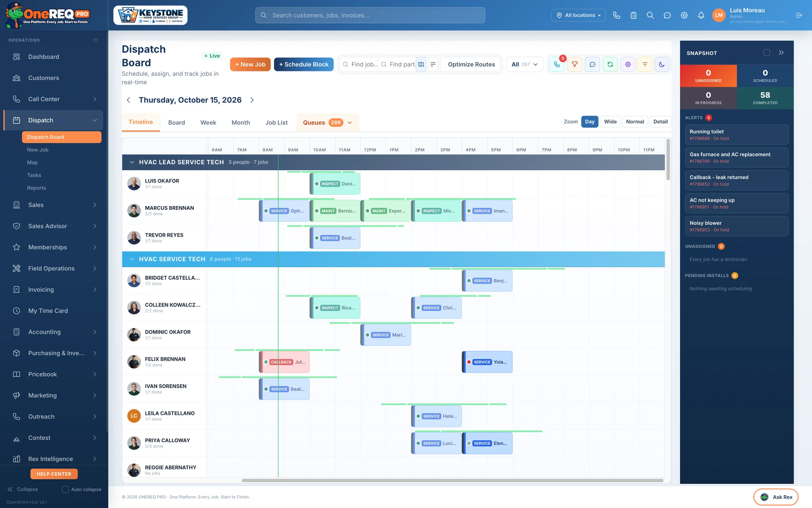Click the phone icon in top header
Screen dimensions: 812x508
(616, 15)
